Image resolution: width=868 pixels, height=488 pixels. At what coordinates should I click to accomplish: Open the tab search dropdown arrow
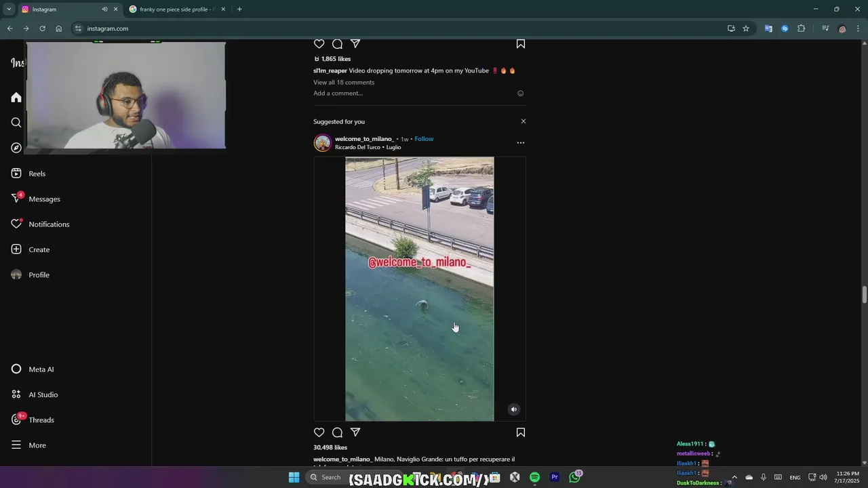point(9,9)
